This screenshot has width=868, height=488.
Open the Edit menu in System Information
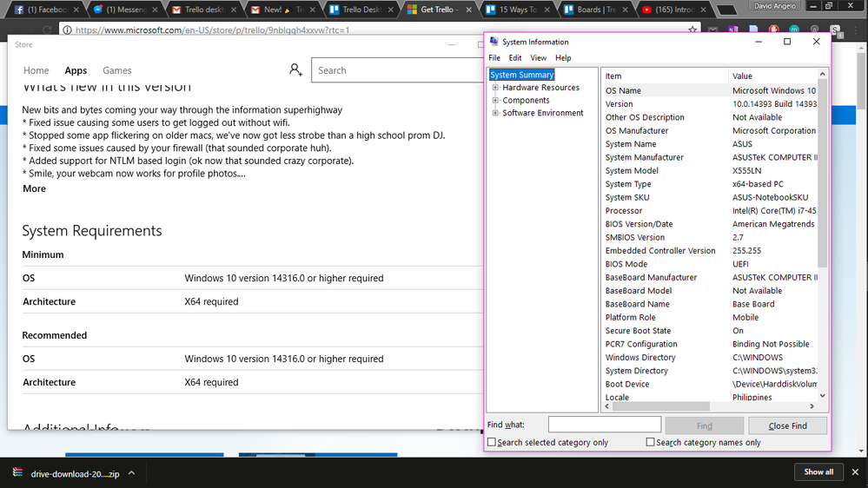[515, 57]
